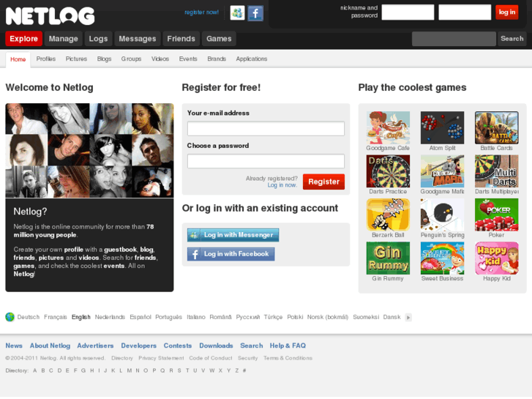Focus the header password input field
The image size is (532, 399).
(x=465, y=12)
